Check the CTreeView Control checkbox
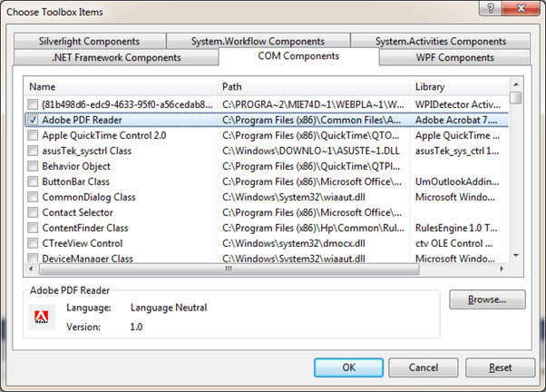Viewport: 546px width, 392px height. pyautogui.click(x=33, y=243)
